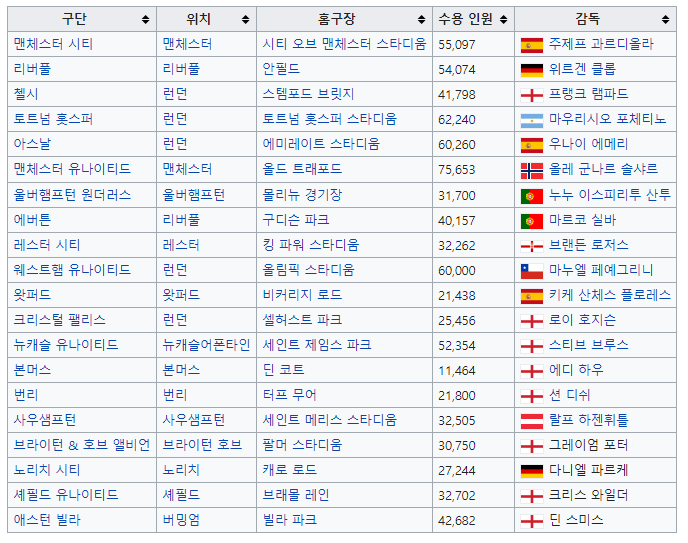Sort table by 수용 인원 column arrows
The image size is (688, 543).
503,19
